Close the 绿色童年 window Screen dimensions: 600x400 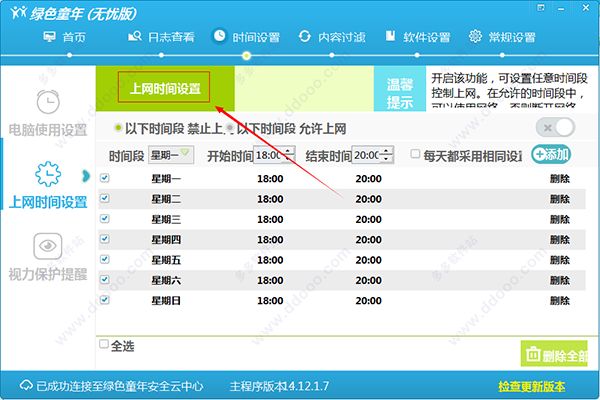tap(586, 8)
